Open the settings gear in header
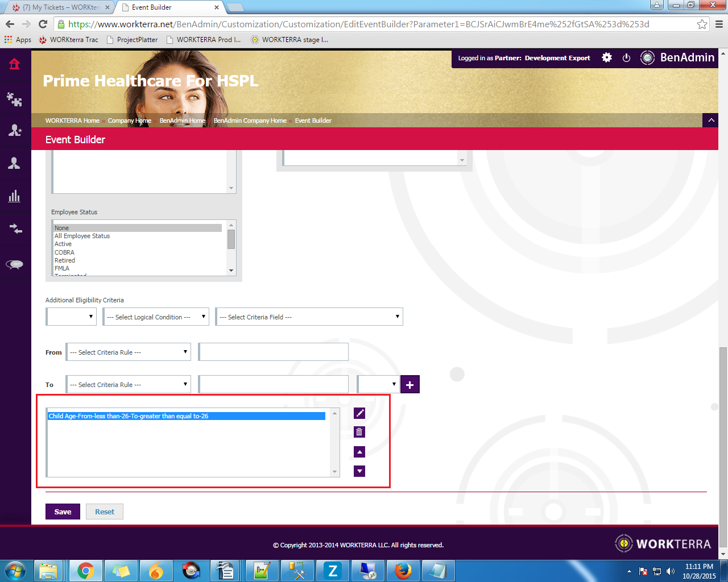 607,57
